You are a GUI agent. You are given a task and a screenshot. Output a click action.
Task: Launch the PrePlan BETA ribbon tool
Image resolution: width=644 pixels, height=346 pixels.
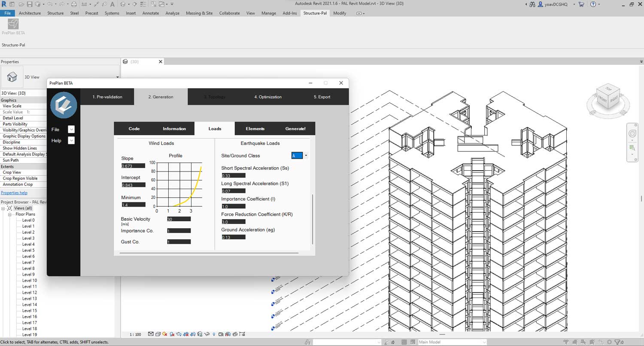click(13, 27)
